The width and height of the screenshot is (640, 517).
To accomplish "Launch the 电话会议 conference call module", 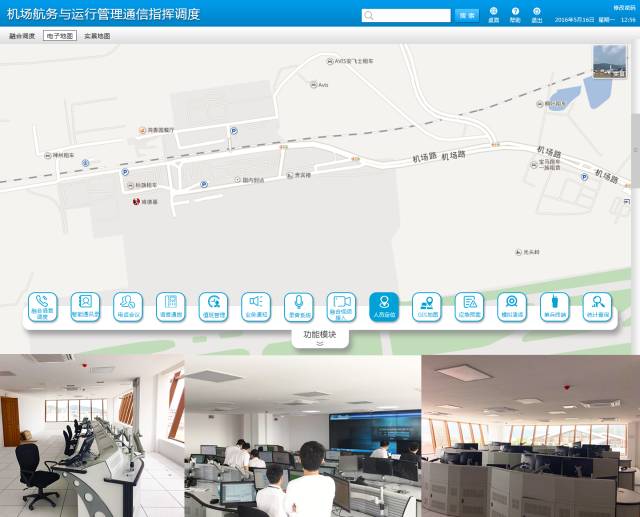I will point(128,305).
